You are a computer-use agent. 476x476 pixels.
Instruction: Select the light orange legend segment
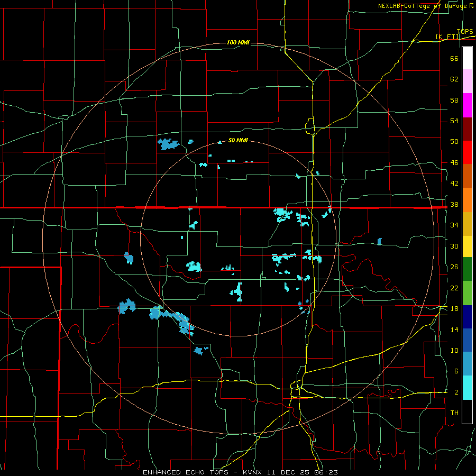point(467,200)
